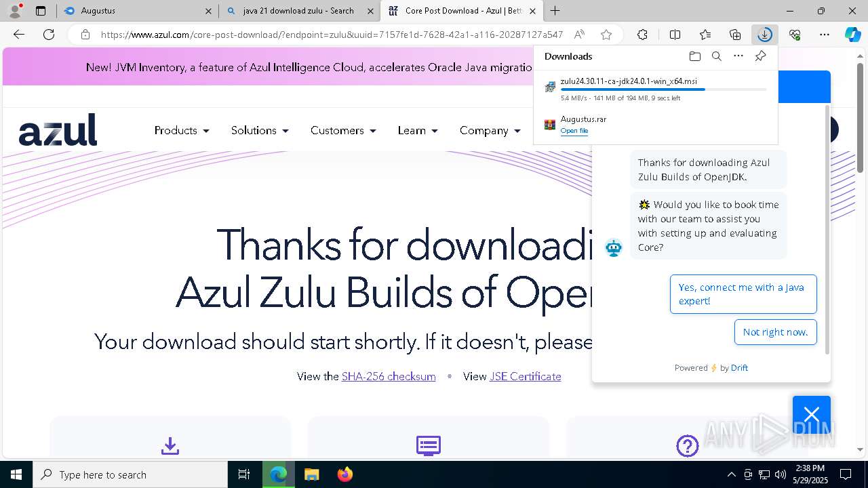The width and height of the screenshot is (868, 488).
Task: Select the Core Post Download tab
Action: (461, 11)
